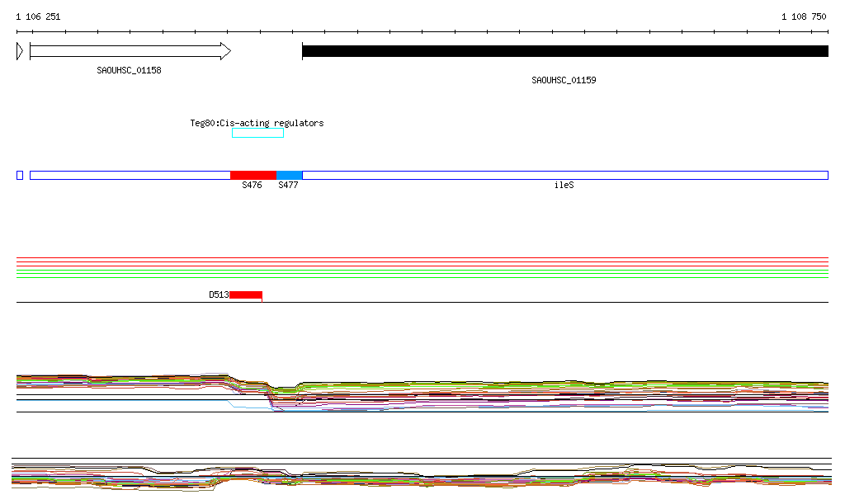Image resolution: width=845 pixels, height=504 pixels.
Task: Click the D513 text label
Action: [218, 294]
